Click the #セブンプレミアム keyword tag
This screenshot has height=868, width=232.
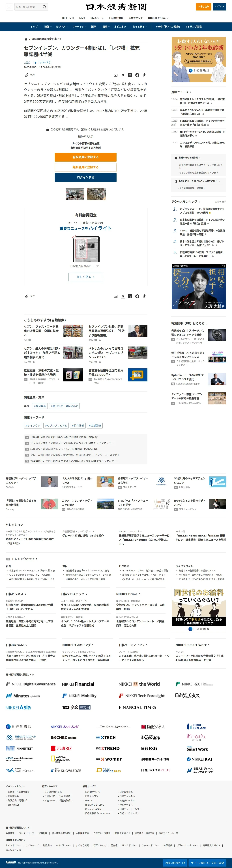pos(56,426)
